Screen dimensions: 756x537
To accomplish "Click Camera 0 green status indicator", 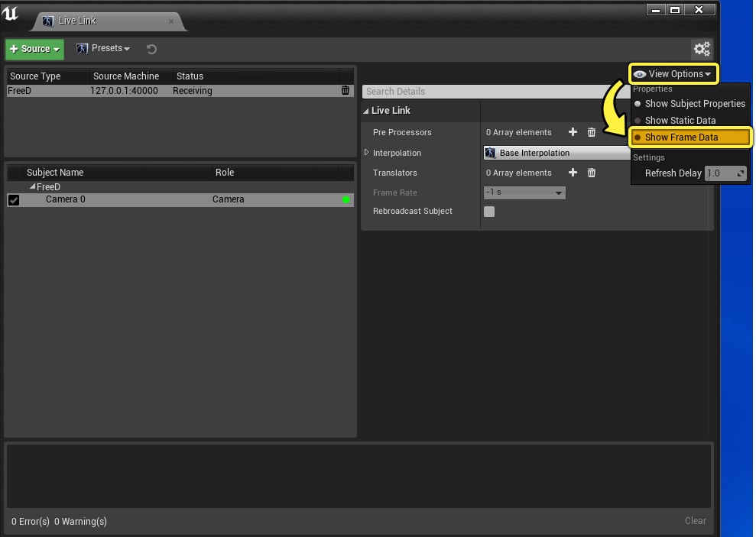I will click(x=346, y=200).
